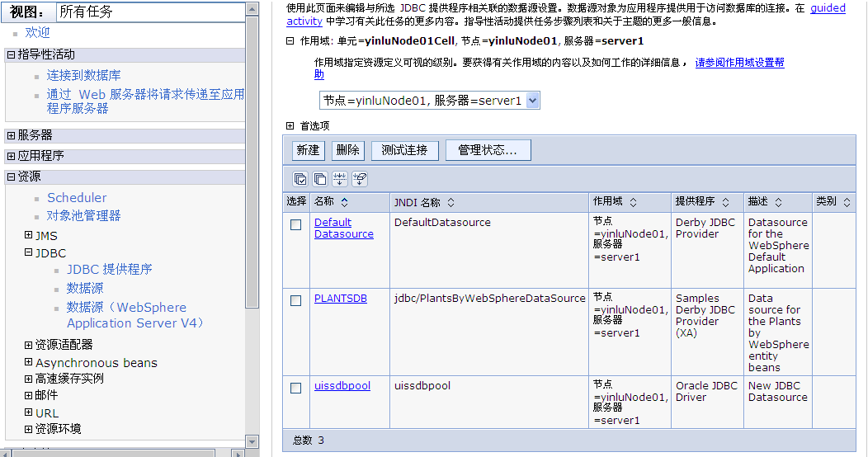Click the 测试连接 button
This screenshot has width=868, height=457.
[x=404, y=150]
